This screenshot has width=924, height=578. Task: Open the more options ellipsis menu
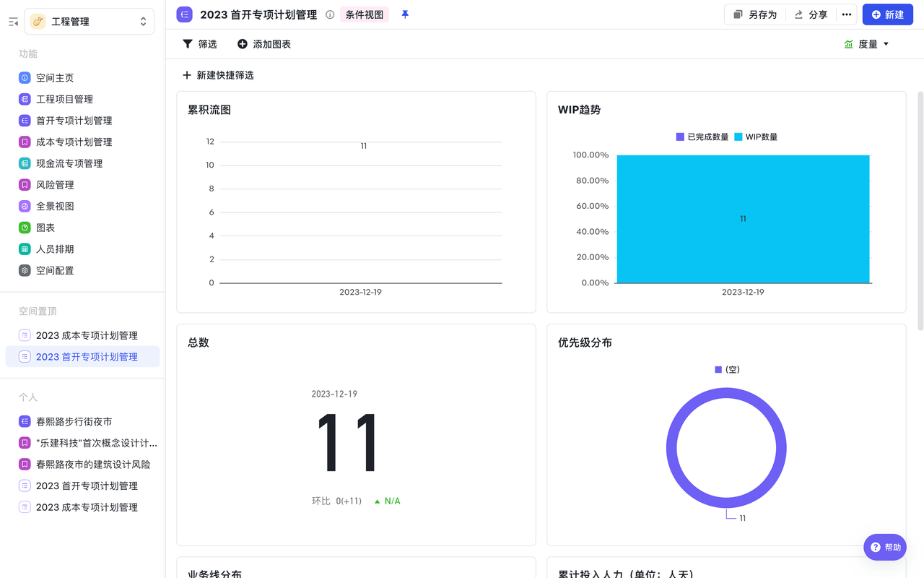tap(847, 14)
